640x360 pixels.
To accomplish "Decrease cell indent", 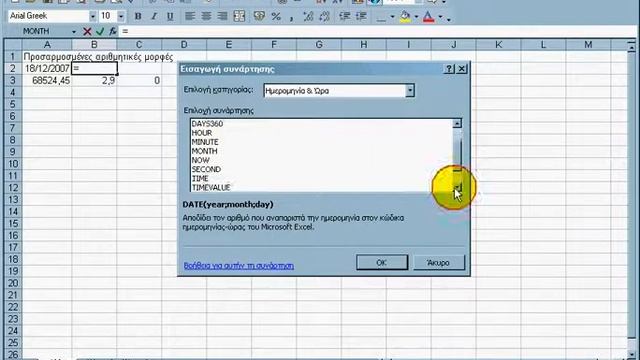I will pos(345,16).
